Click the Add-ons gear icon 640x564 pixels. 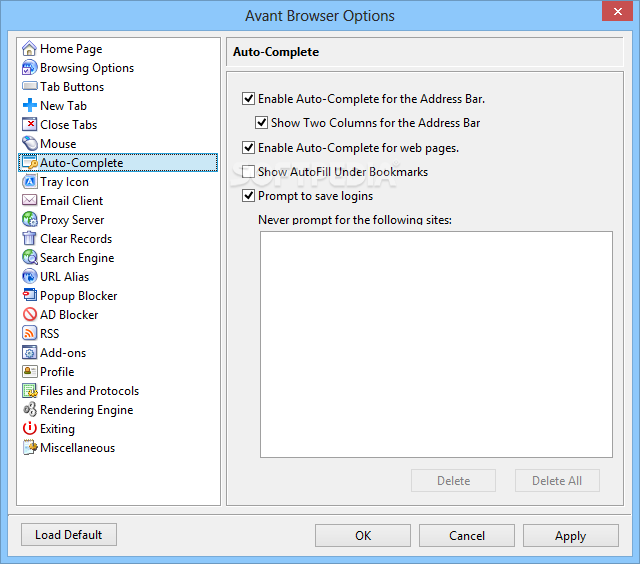pyautogui.click(x=29, y=352)
